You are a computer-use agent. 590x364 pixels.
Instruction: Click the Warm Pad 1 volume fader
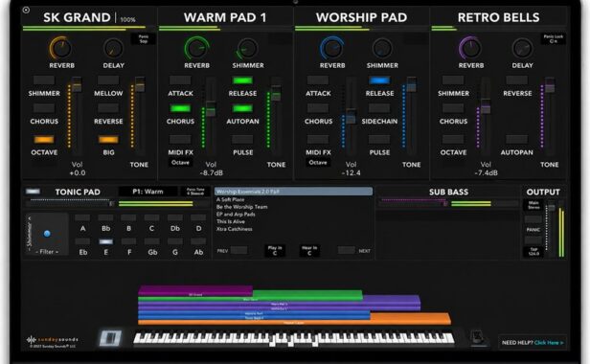coord(211,109)
